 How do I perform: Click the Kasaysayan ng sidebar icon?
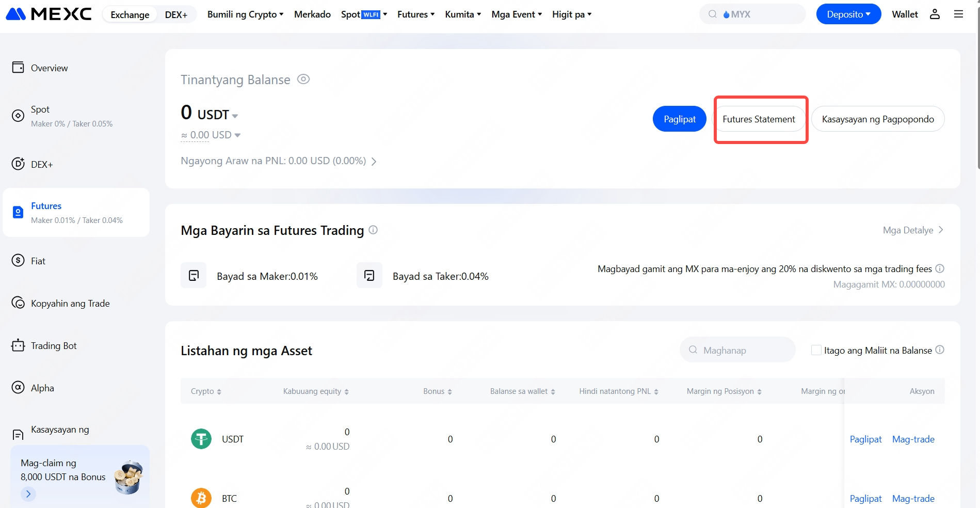(x=18, y=435)
